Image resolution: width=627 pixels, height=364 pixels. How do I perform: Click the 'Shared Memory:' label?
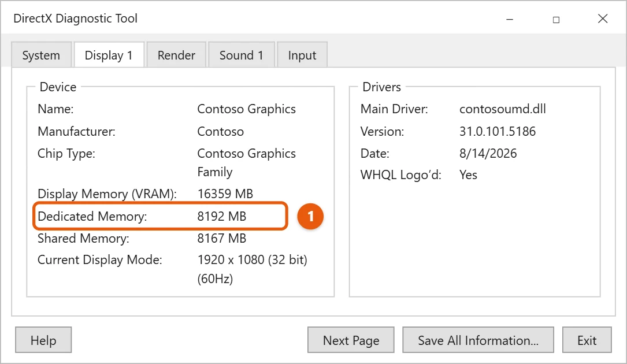click(83, 238)
